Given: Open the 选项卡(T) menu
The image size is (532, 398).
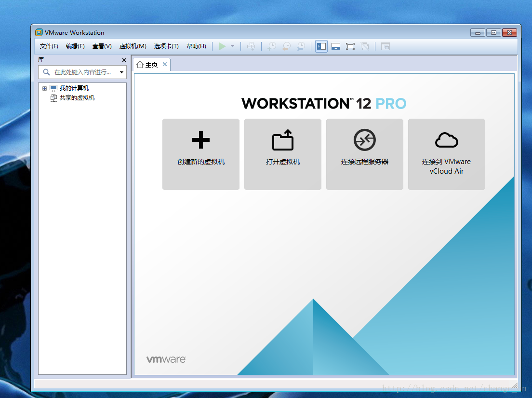Looking at the screenshot, I should click(166, 46).
